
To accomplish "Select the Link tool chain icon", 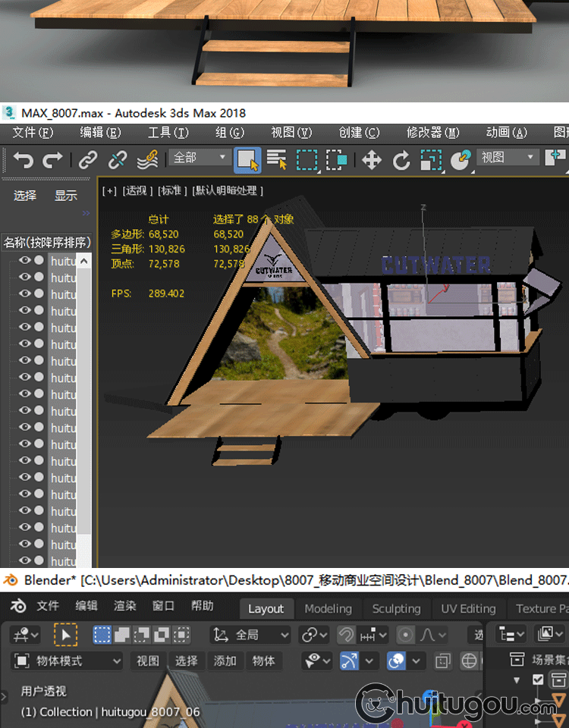I will pos(89,160).
